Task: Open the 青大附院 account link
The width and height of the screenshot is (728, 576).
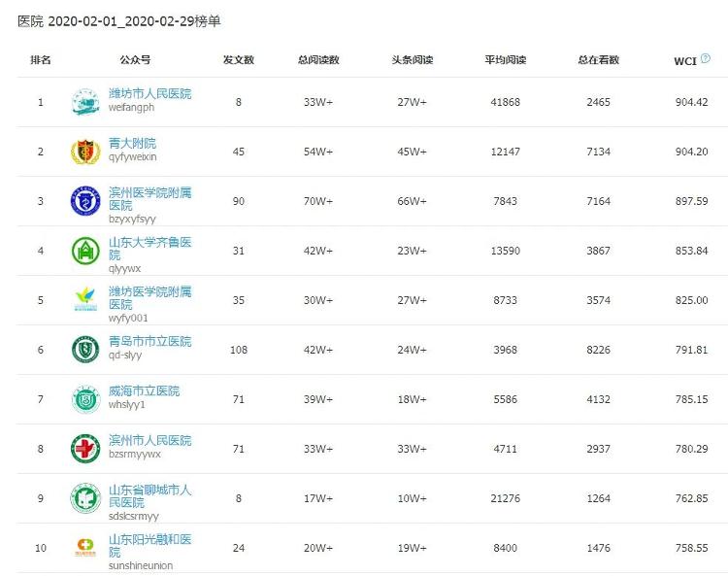Action: (132, 144)
